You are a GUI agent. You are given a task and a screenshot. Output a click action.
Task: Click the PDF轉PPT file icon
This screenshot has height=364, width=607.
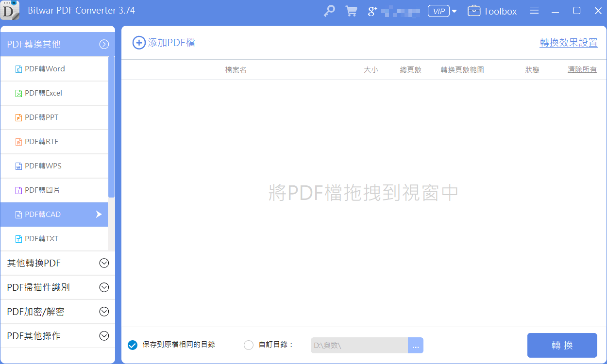pos(19,118)
